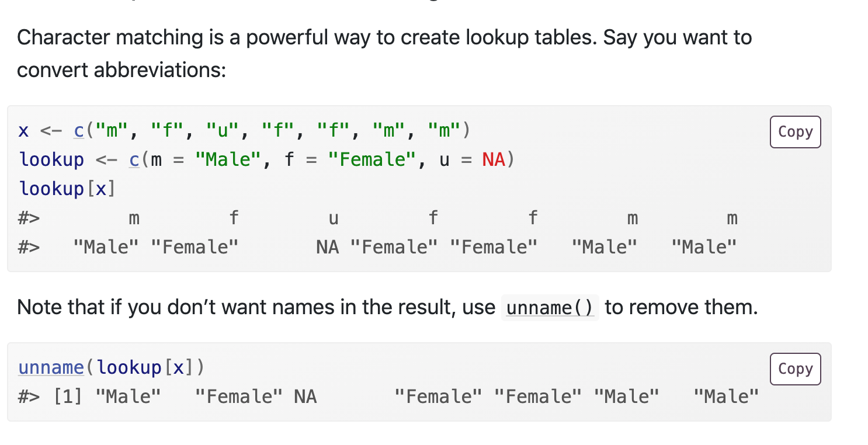Open the unname link inside the second code block
The image size is (868, 445).
click(x=51, y=367)
